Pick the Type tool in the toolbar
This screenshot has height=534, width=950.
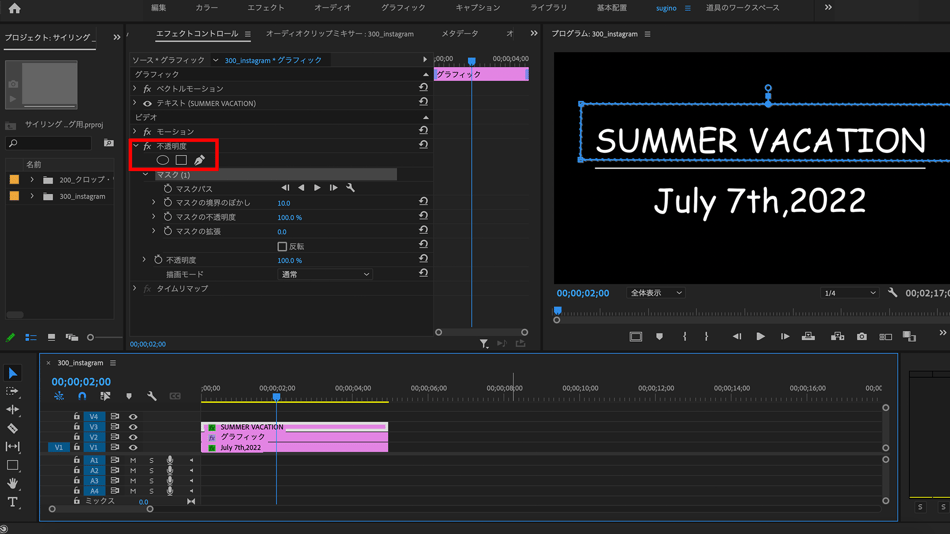click(13, 502)
